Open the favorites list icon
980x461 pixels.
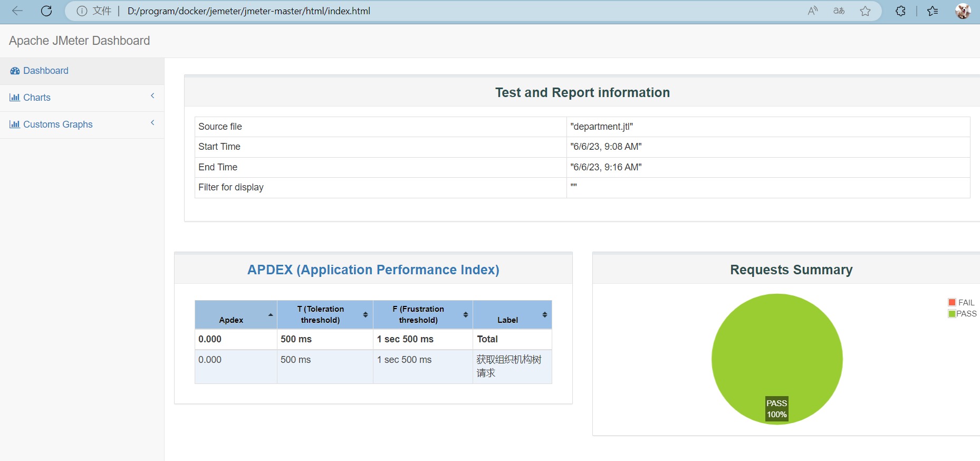(x=933, y=11)
